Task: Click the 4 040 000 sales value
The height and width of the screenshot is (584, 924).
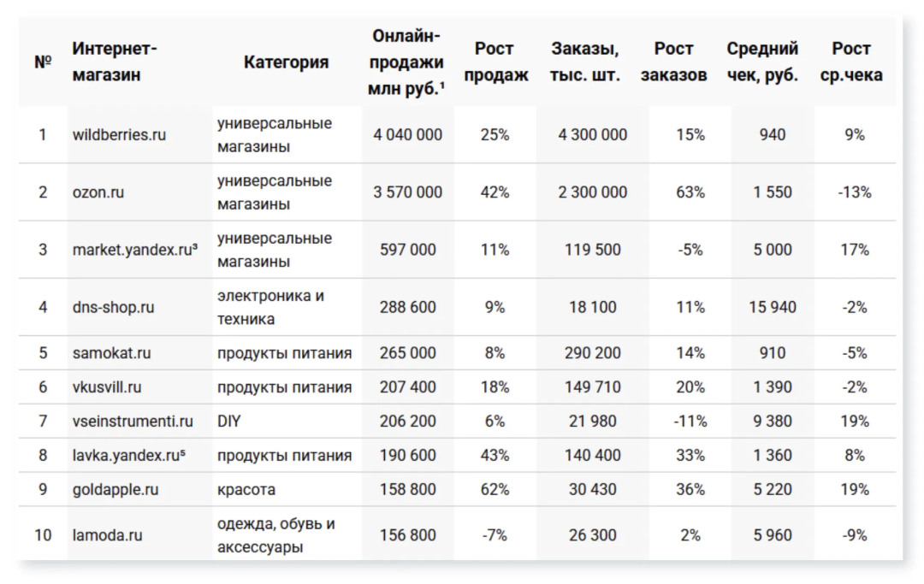Action: click(x=407, y=135)
